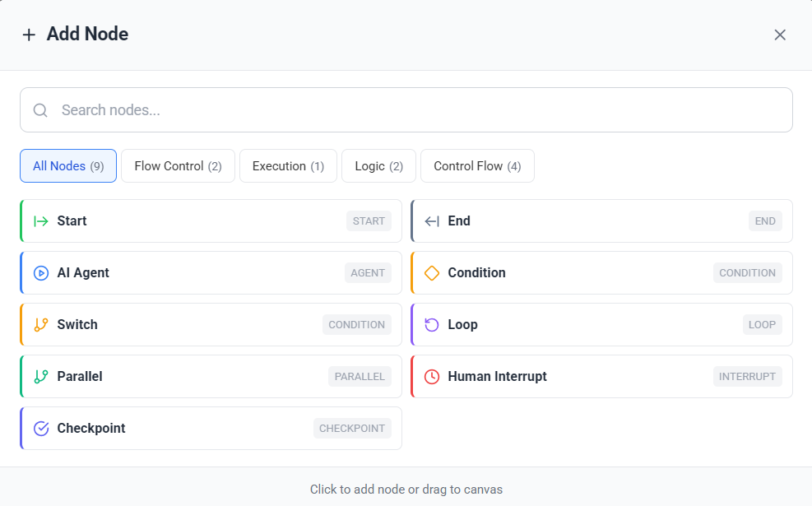Click the Condition diamond icon

(x=432, y=273)
